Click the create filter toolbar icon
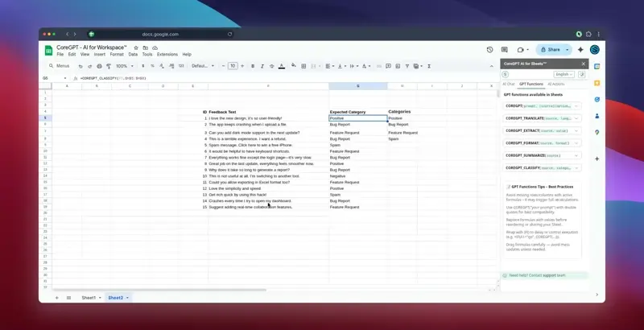Image resolution: width=644 pixels, height=330 pixels. coord(407,66)
